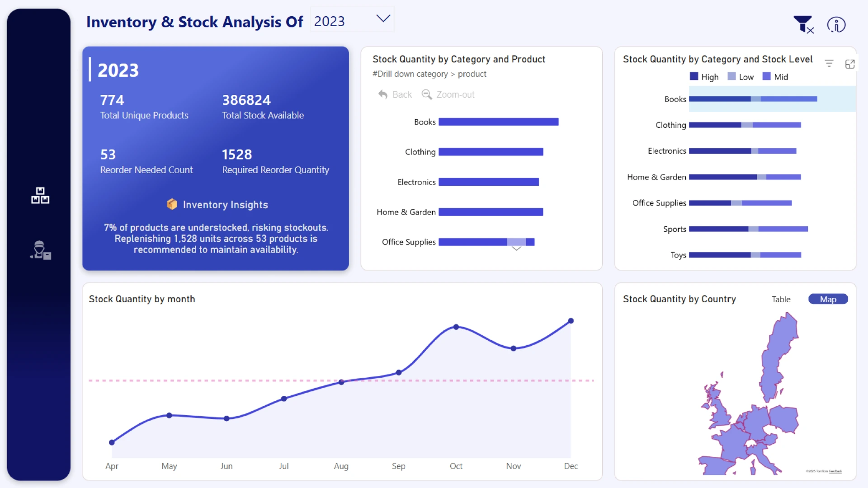This screenshot has width=868, height=488.
Task: Click the Low legend color swatch
Action: [x=731, y=76]
